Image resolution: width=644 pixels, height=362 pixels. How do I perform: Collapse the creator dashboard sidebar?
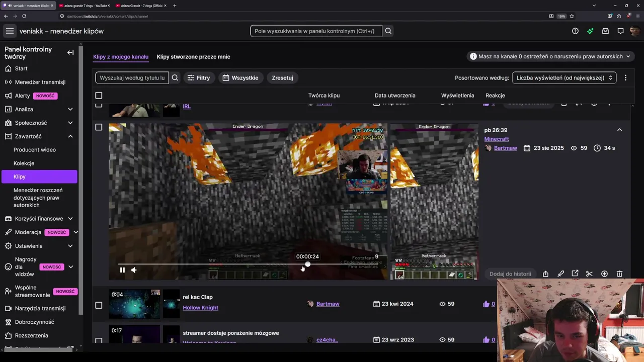click(x=70, y=52)
